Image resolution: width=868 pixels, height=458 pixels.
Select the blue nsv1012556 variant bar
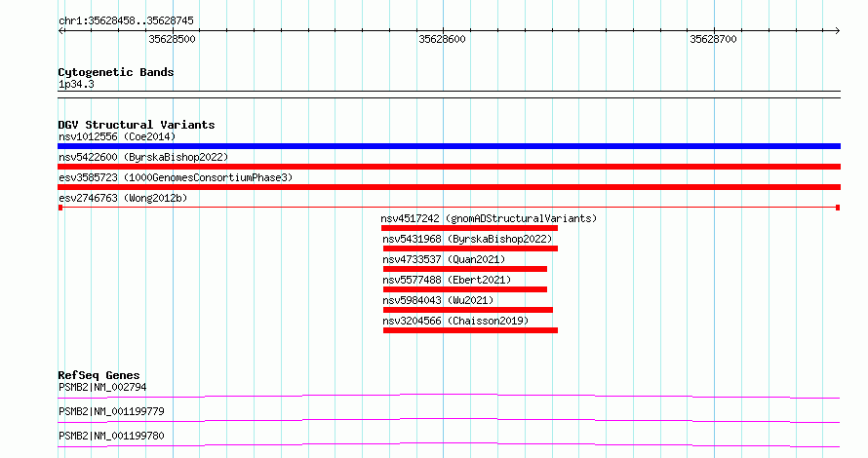coord(449,146)
